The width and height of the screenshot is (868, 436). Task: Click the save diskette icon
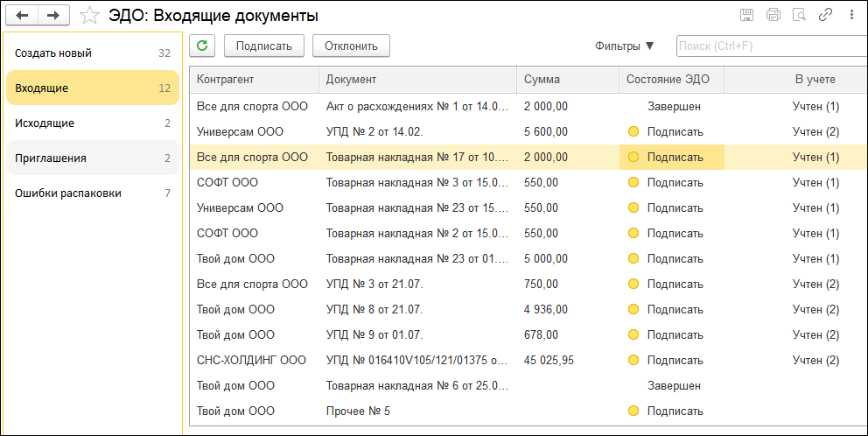[x=746, y=15]
